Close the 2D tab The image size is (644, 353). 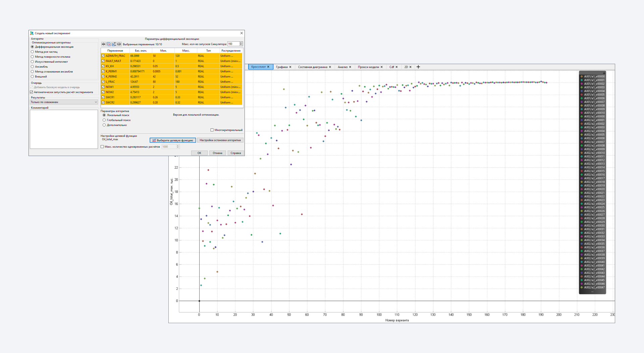pos(411,67)
